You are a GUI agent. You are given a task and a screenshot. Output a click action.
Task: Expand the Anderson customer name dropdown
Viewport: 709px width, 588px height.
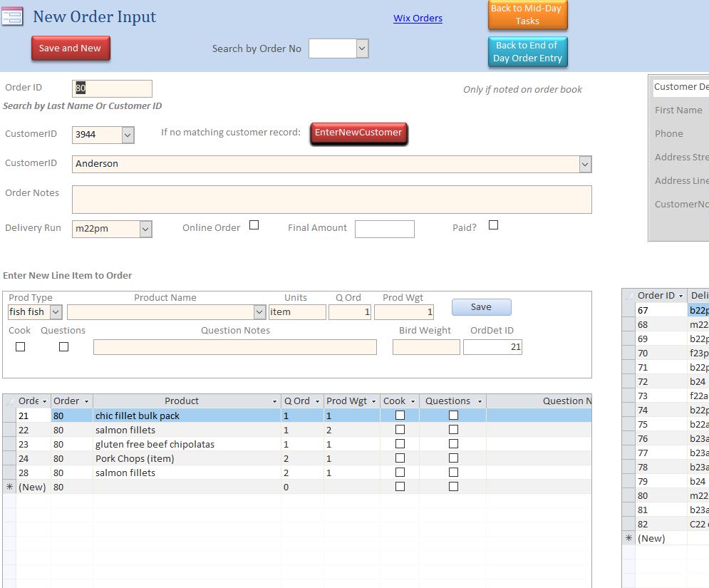point(585,164)
